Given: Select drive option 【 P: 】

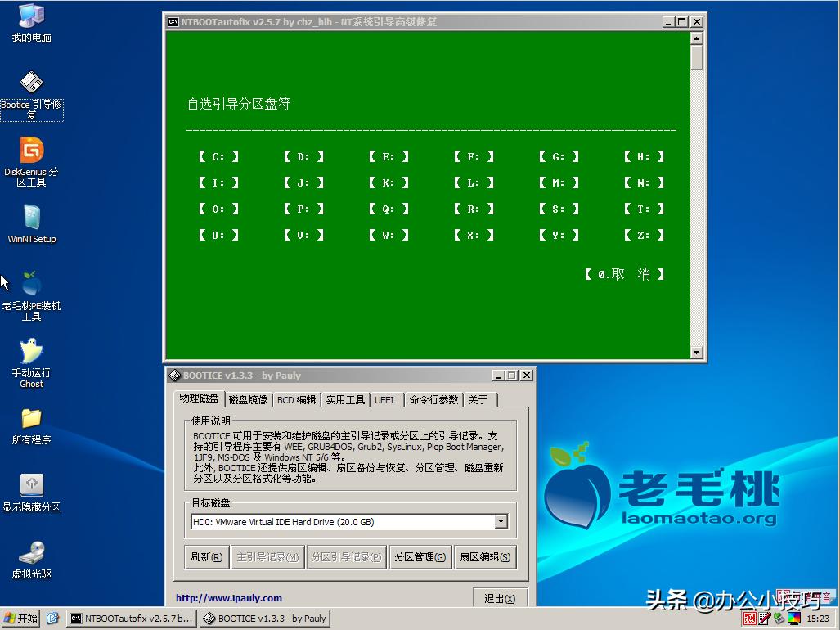Looking at the screenshot, I should tap(303, 209).
